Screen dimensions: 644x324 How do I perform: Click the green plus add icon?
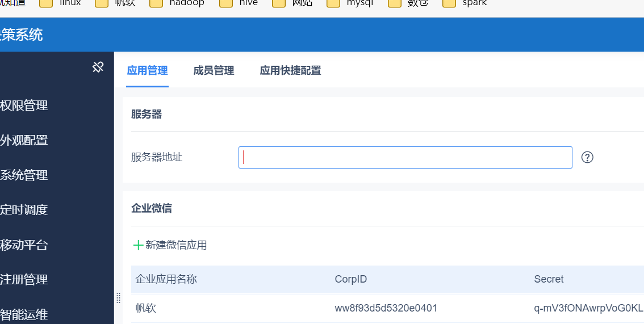138,245
